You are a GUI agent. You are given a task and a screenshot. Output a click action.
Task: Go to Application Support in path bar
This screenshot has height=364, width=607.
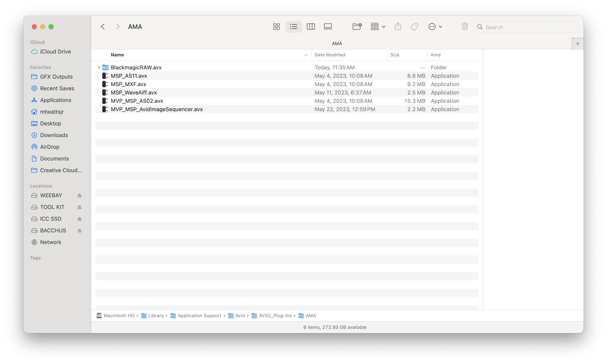tap(196, 316)
